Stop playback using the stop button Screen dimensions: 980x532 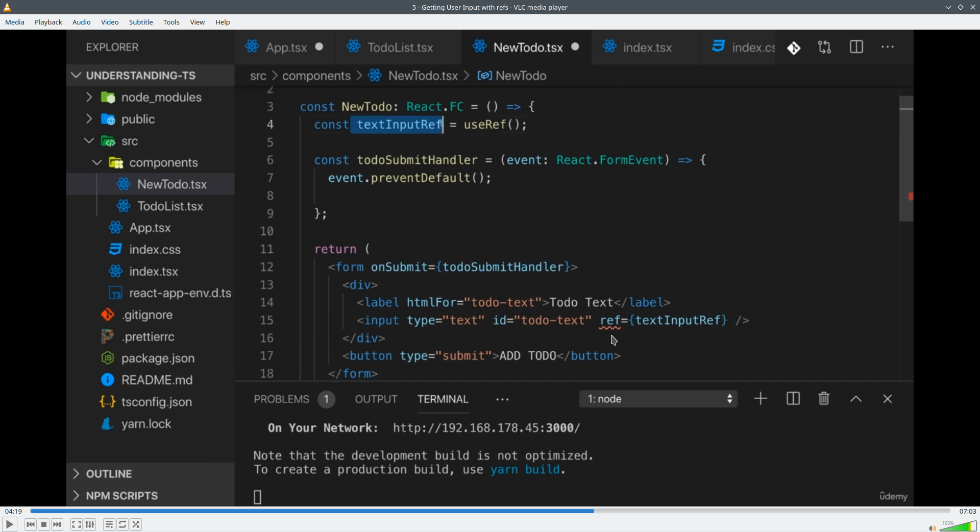[x=44, y=524]
